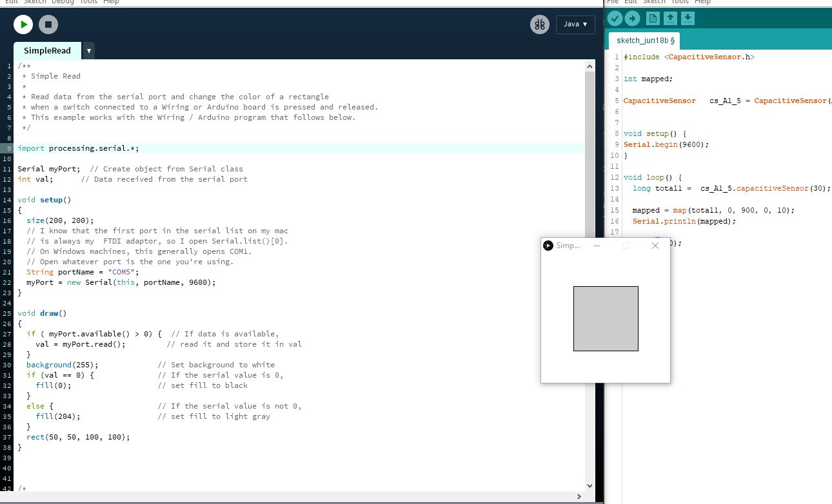
Task: Open the tab options arrow beside SimpleRead
Action: [x=89, y=50]
